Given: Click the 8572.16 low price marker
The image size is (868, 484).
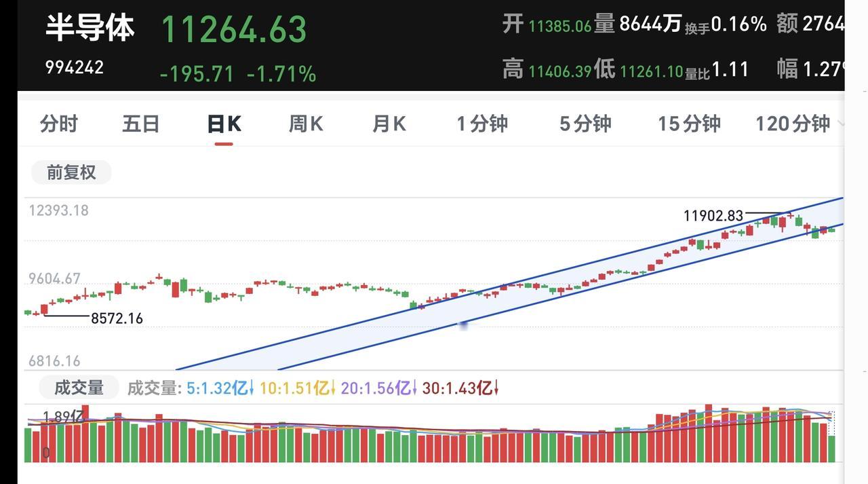Looking at the screenshot, I should pyautogui.click(x=117, y=318).
